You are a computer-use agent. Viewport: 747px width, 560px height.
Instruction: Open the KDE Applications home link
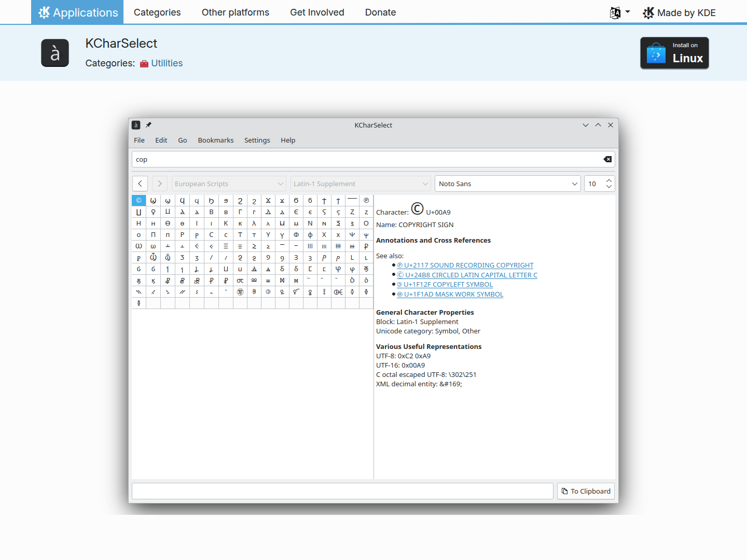pos(77,12)
